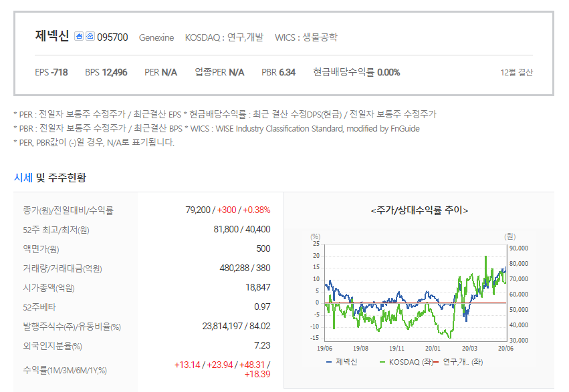The width and height of the screenshot is (569, 392).
Task: Click the 90,000 label on the right axis
Action: coord(519,248)
